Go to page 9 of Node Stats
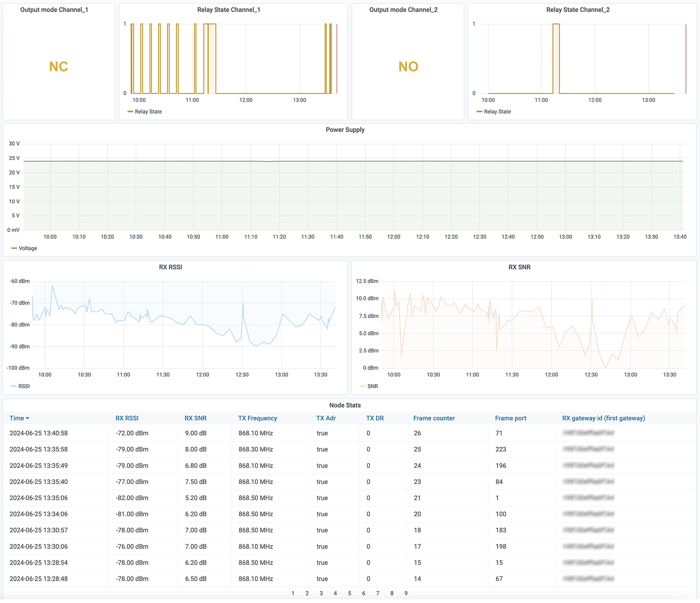This screenshot has width=700, height=603. pos(406,593)
